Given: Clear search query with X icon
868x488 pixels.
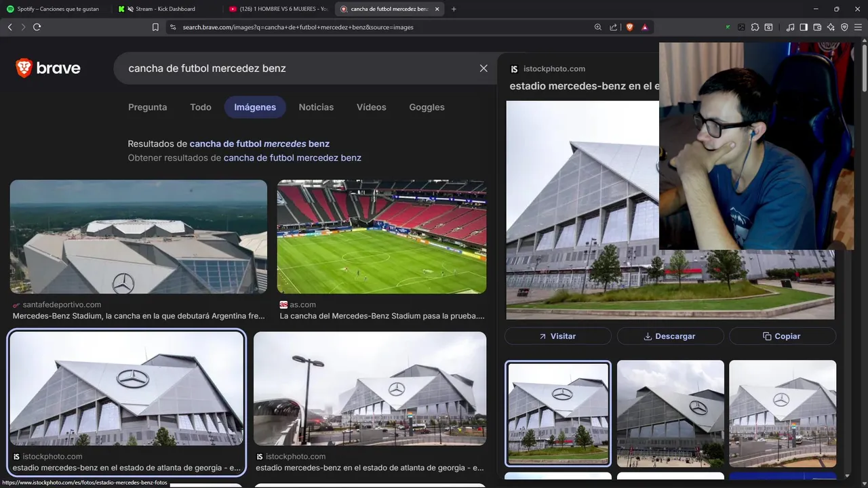Looking at the screenshot, I should pyautogui.click(x=484, y=68).
